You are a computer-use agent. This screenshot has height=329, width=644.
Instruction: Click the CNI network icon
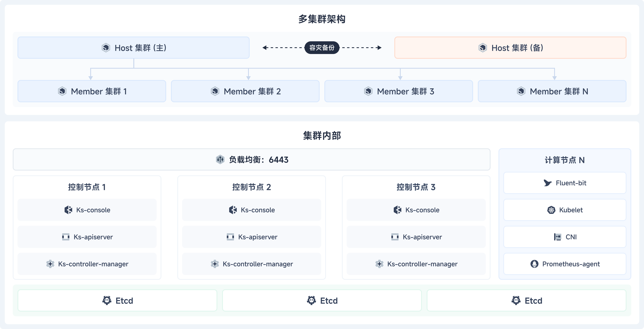coord(557,237)
